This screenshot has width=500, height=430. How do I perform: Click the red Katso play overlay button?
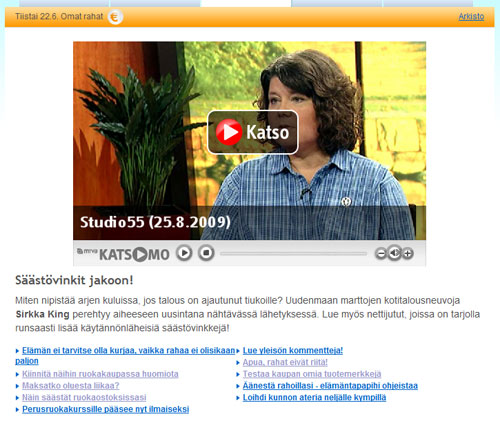[253, 132]
